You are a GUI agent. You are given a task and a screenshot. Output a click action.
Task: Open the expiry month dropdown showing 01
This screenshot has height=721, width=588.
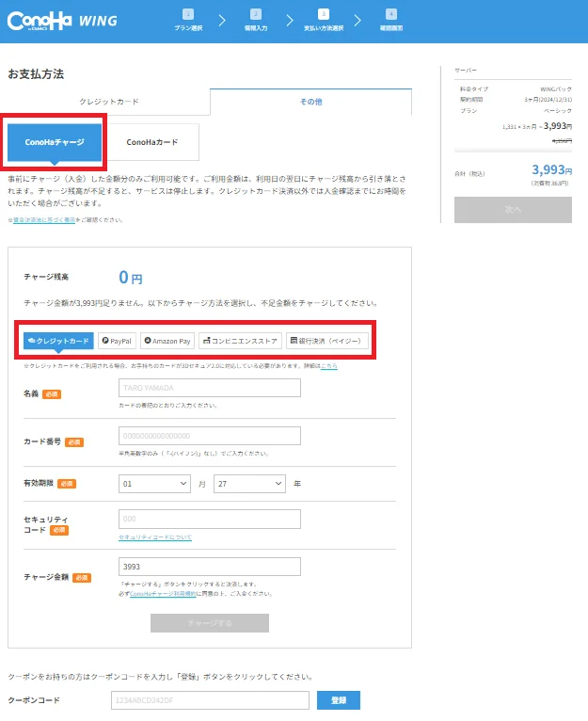[154, 484]
